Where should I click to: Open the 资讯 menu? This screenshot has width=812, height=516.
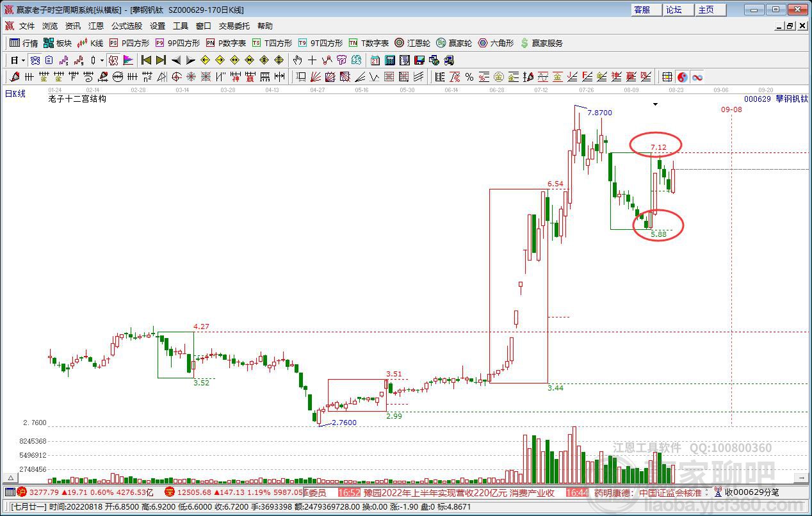73,26
